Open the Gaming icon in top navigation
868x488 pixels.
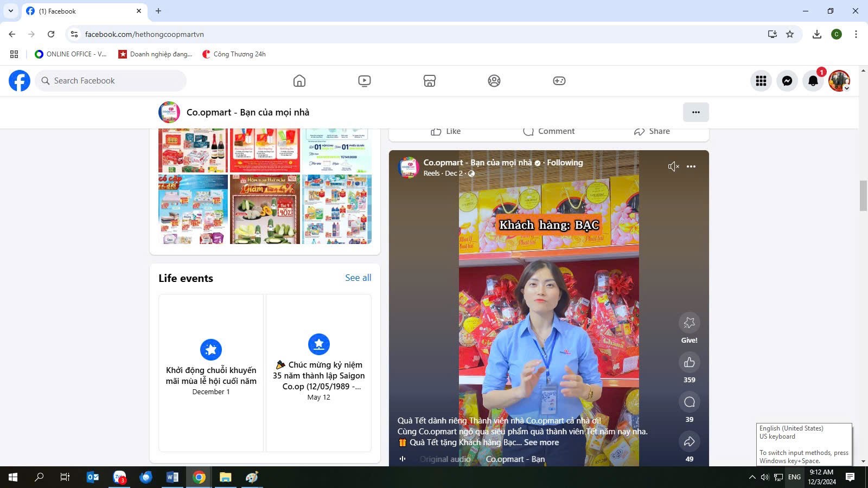pos(559,81)
